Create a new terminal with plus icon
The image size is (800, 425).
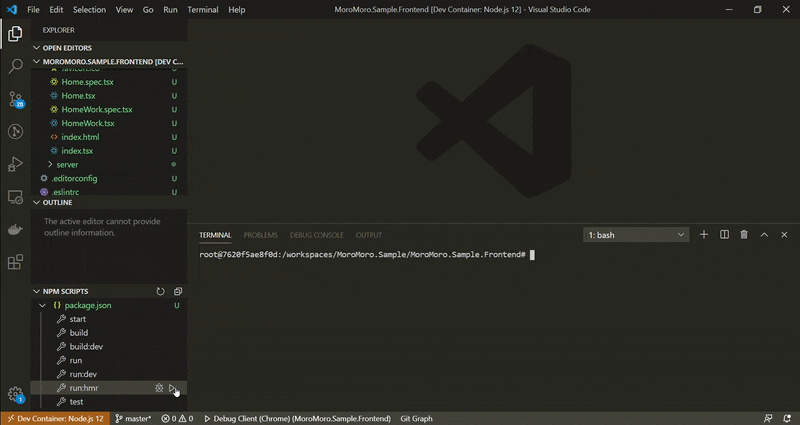coord(704,235)
